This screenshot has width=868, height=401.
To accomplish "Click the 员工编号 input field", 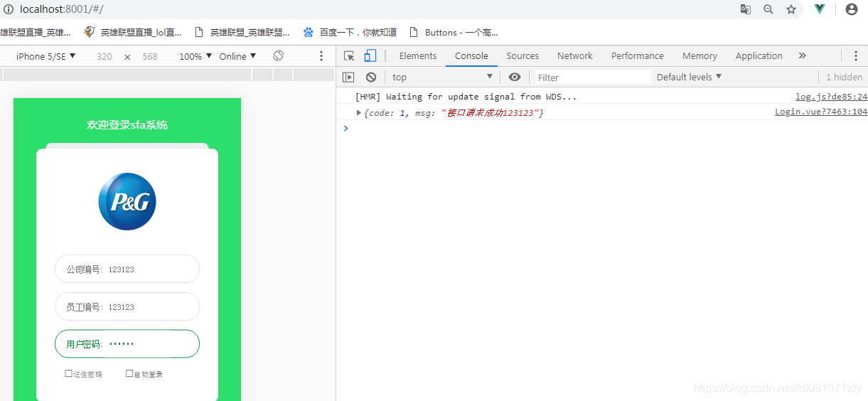I will click(x=127, y=306).
